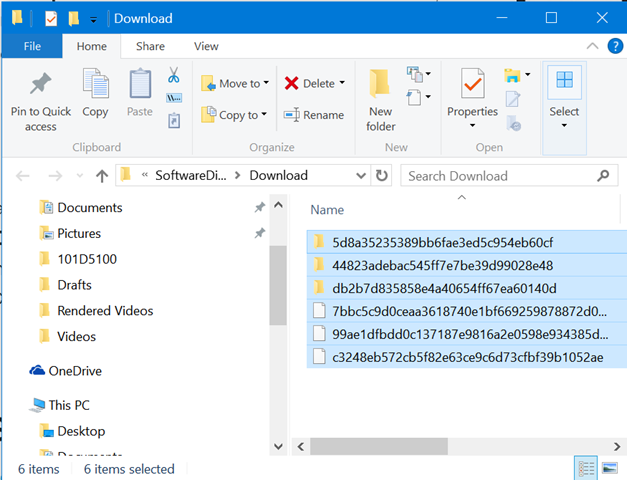Viewport: 627px width, 480px height.
Task: Click the Rename icon
Action: pos(292,115)
